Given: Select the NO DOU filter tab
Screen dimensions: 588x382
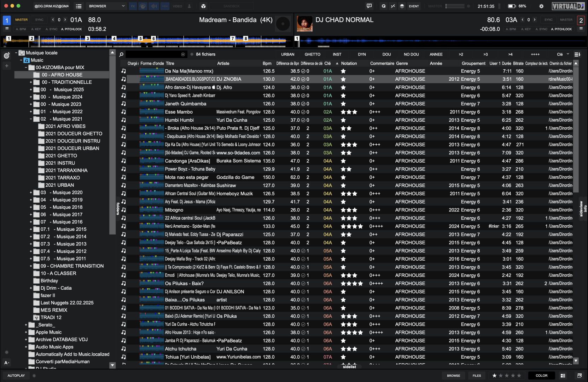Looking at the screenshot, I should click(411, 54).
